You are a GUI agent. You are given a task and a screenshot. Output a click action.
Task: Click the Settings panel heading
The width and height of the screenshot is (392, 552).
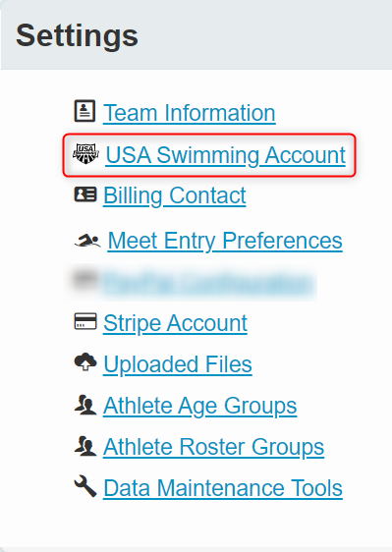click(77, 36)
